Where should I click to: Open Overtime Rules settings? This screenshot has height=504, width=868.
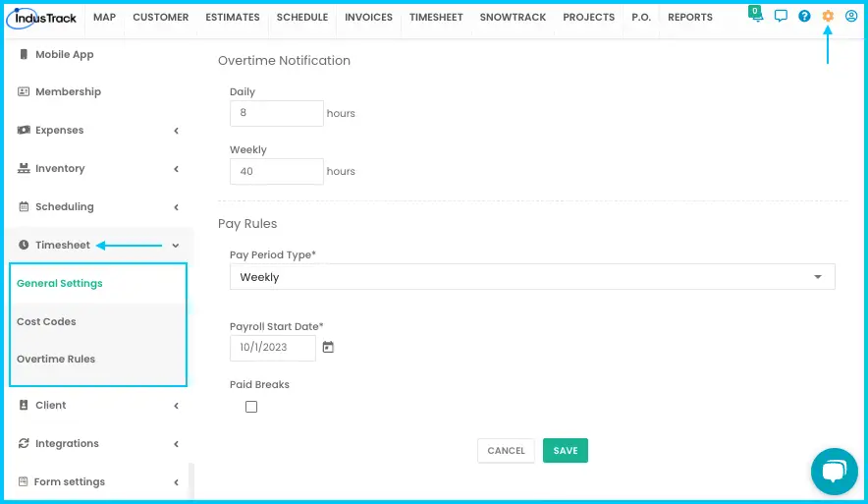pyautogui.click(x=56, y=359)
